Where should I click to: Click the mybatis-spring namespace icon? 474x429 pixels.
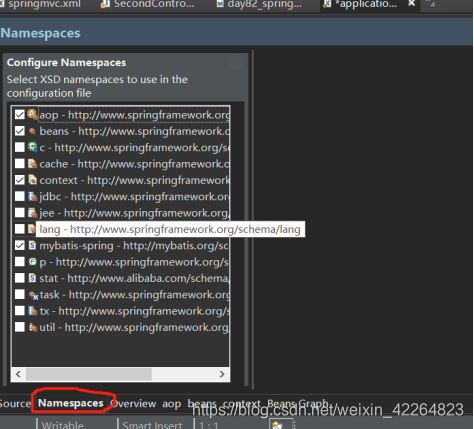point(32,246)
